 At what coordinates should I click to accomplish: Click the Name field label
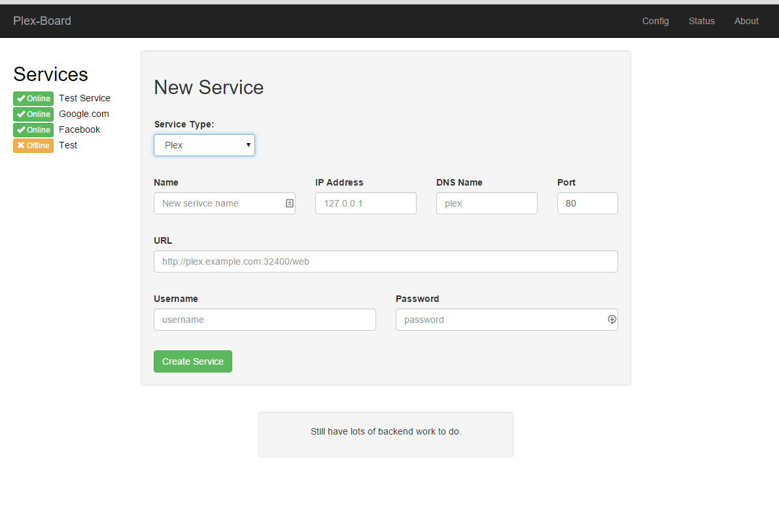click(166, 182)
